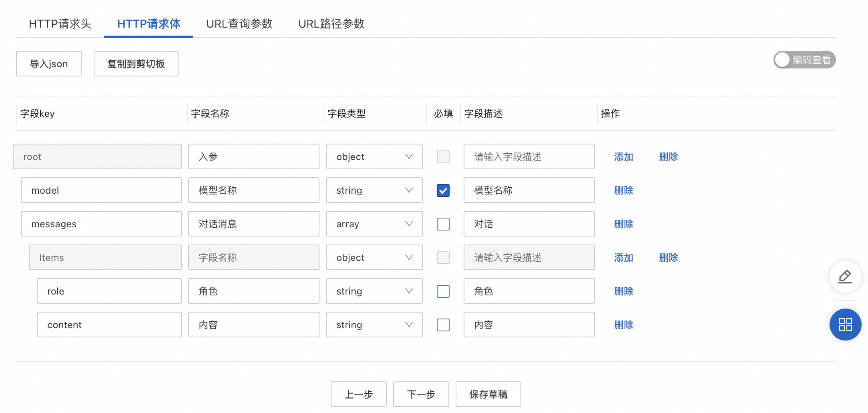868x413 pixels.
Task: Edit the model row's 模型名称 description input
Action: click(x=529, y=190)
